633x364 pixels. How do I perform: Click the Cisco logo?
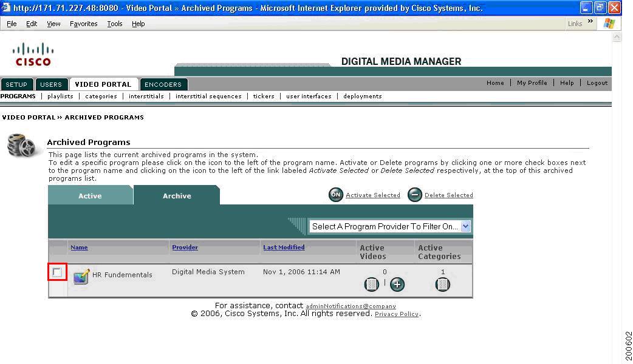coord(33,54)
